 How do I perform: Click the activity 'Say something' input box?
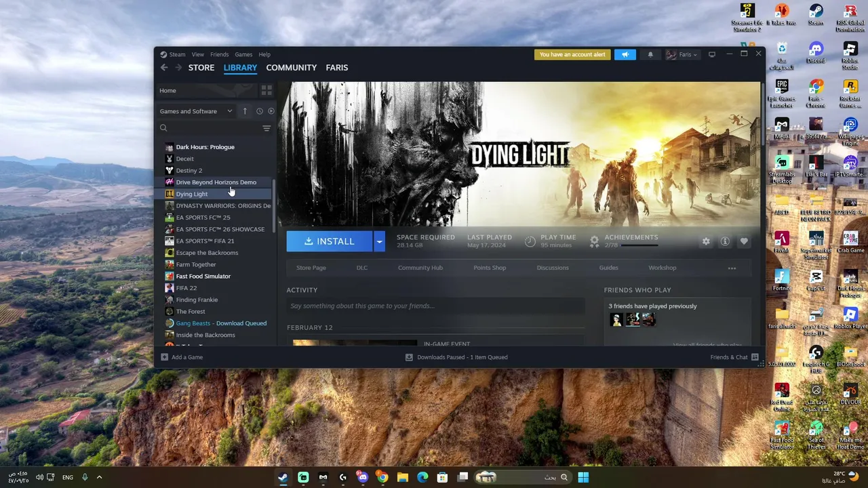coord(435,306)
